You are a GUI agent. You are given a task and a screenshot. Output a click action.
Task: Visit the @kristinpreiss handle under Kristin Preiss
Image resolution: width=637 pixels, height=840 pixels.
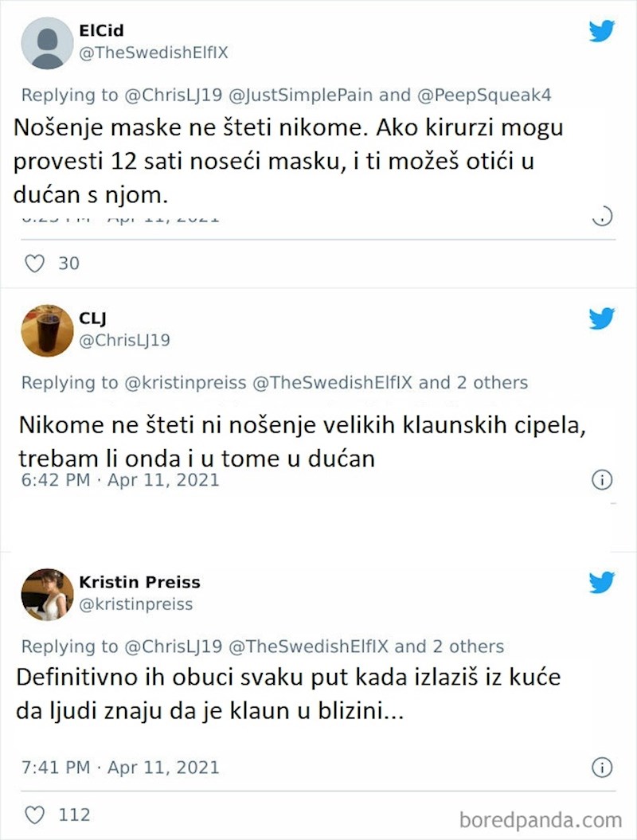click(135, 604)
